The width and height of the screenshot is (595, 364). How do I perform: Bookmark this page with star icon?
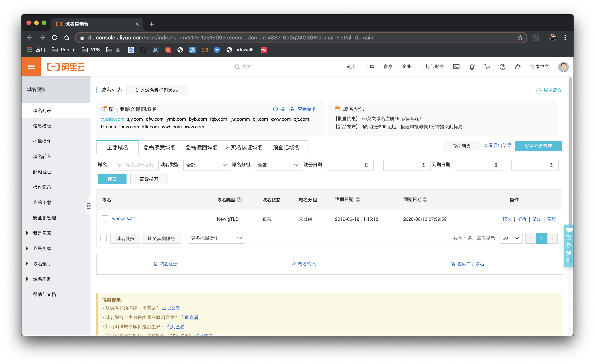click(520, 37)
